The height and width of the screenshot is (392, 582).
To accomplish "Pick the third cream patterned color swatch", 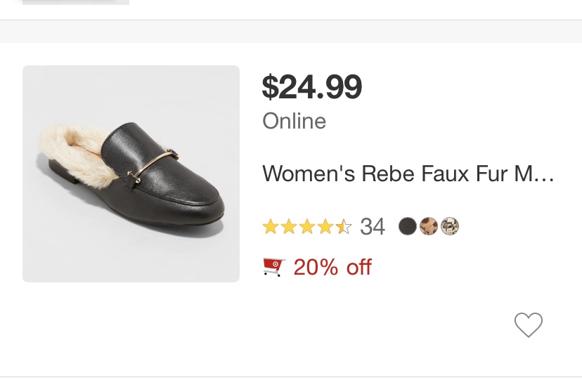I will tap(450, 226).
